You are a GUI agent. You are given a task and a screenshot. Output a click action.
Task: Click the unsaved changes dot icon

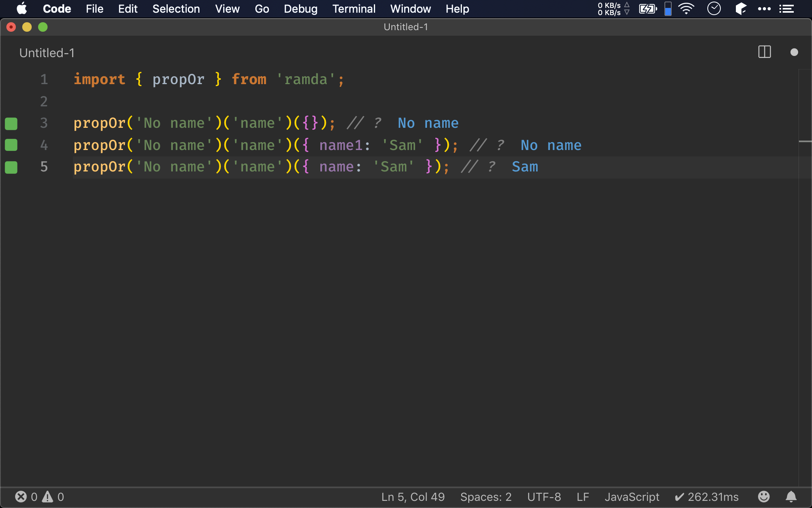(x=794, y=52)
